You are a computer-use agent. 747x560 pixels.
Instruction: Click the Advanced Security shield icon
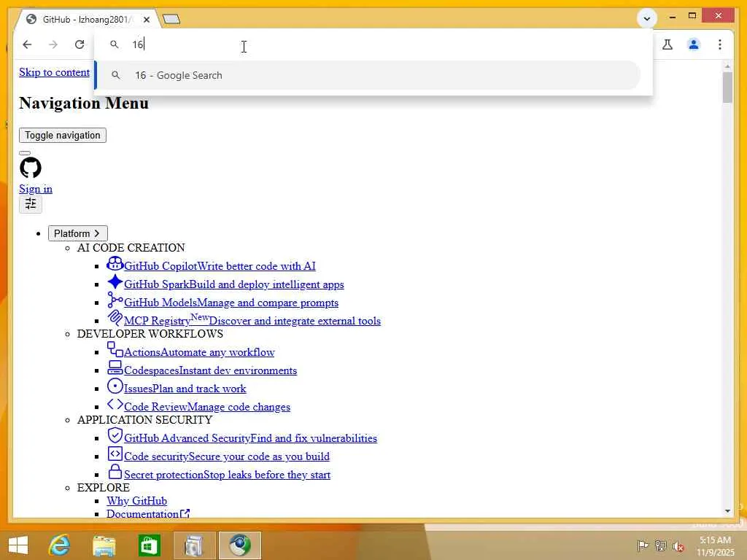pos(115,435)
